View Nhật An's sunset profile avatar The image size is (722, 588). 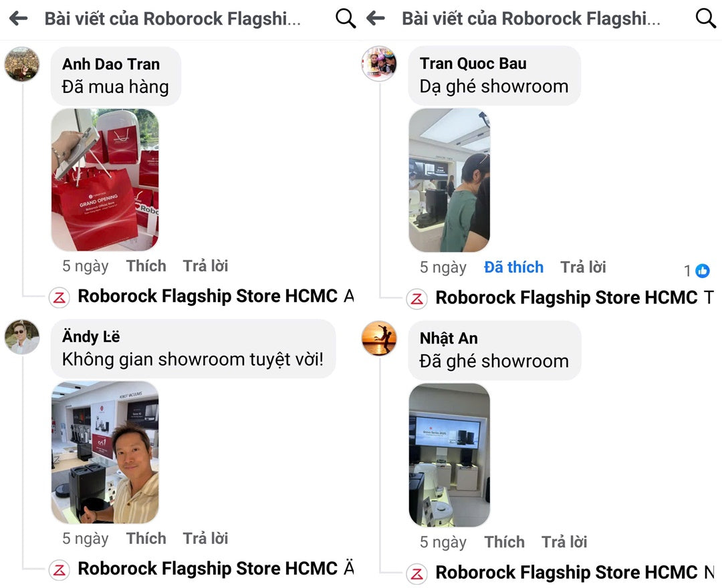coord(379,339)
